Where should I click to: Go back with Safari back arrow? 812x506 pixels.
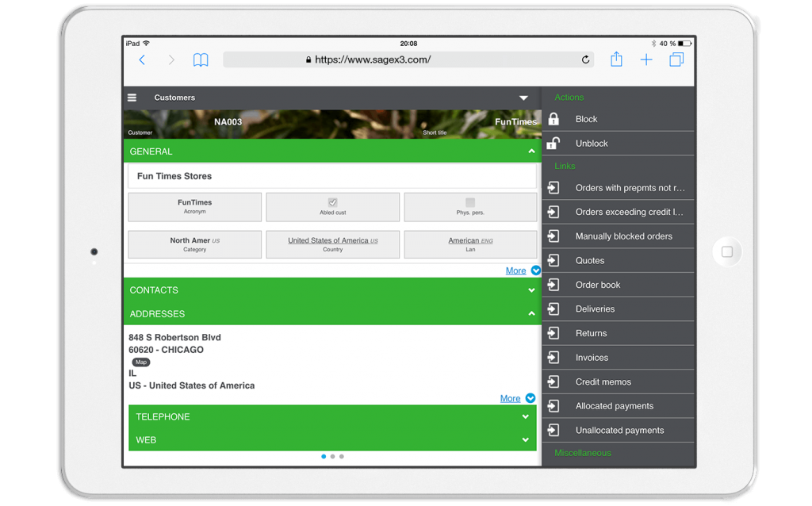[142, 60]
